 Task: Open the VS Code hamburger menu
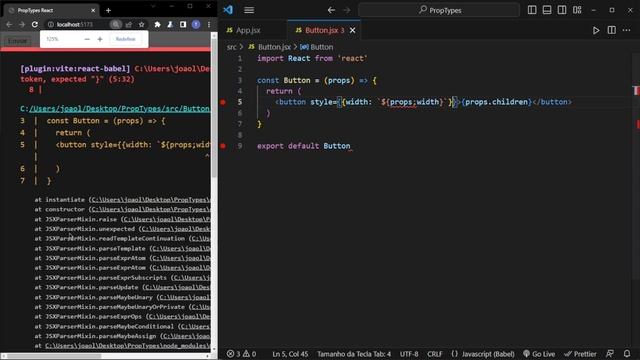[249, 10]
